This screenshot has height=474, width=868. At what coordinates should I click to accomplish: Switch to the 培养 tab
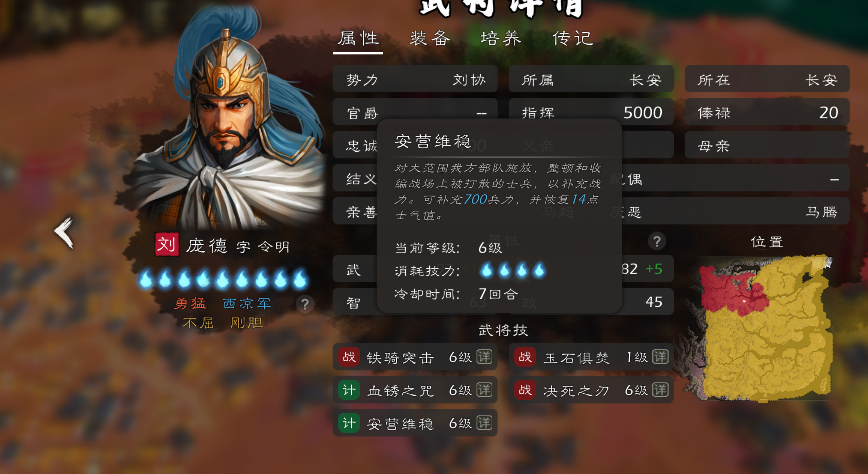(501, 38)
